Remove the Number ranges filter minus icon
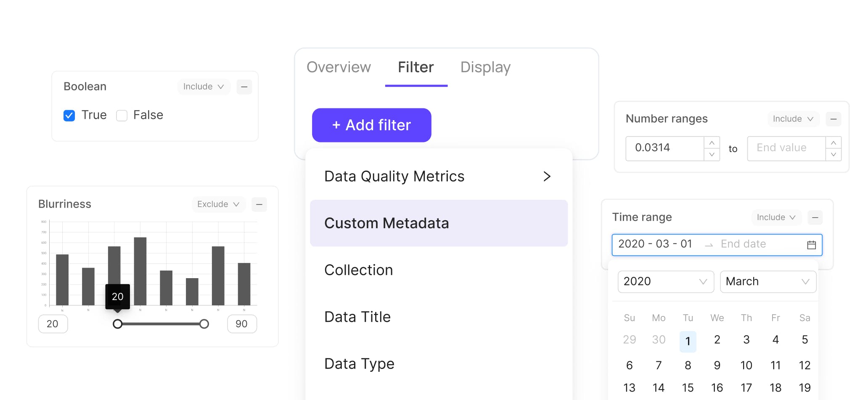This screenshot has width=868, height=400. pyautogui.click(x=833, y=119)
